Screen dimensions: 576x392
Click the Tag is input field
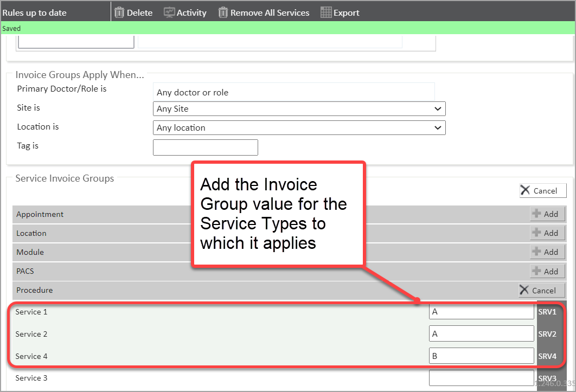click(206, 147)
